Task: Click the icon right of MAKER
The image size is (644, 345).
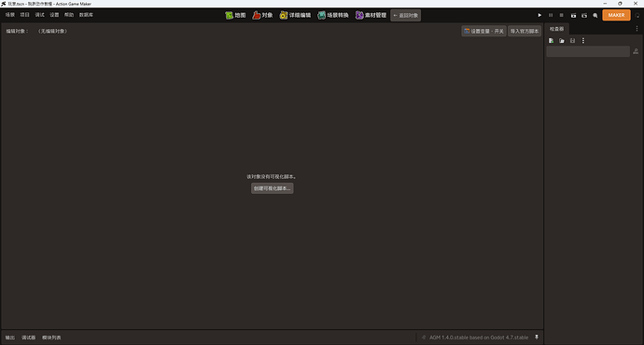Action: click(x=637, y=15)
